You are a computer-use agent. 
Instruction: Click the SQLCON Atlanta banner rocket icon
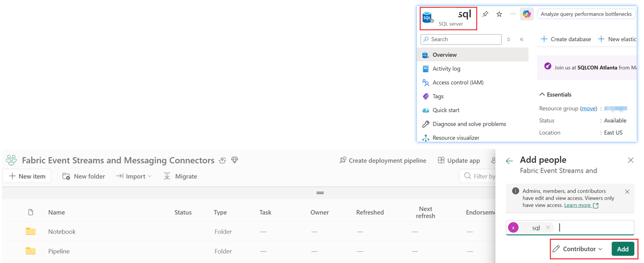point(548,66)
